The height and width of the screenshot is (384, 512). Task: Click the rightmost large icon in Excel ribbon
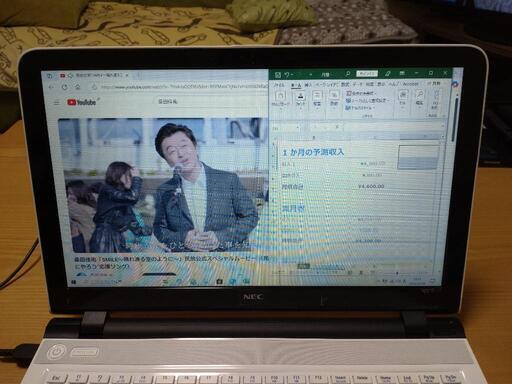click(x=435, y=99)
